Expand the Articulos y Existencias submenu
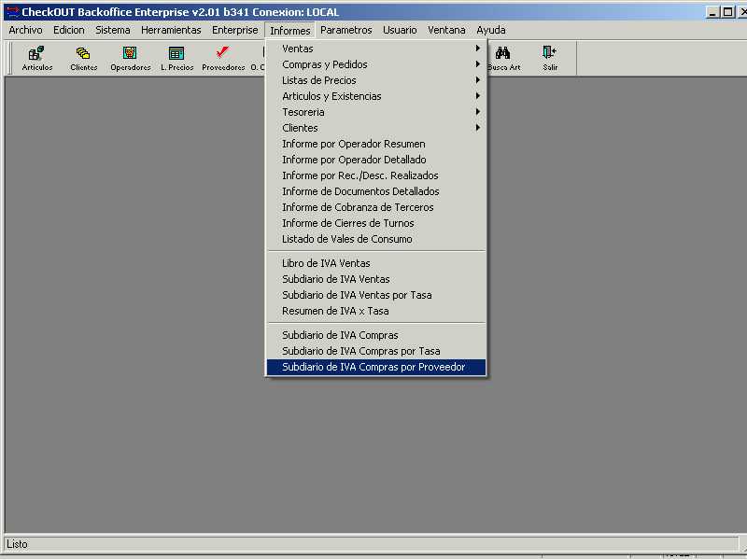747x560 pixels. pyautogui.click(x=376, y=96)
